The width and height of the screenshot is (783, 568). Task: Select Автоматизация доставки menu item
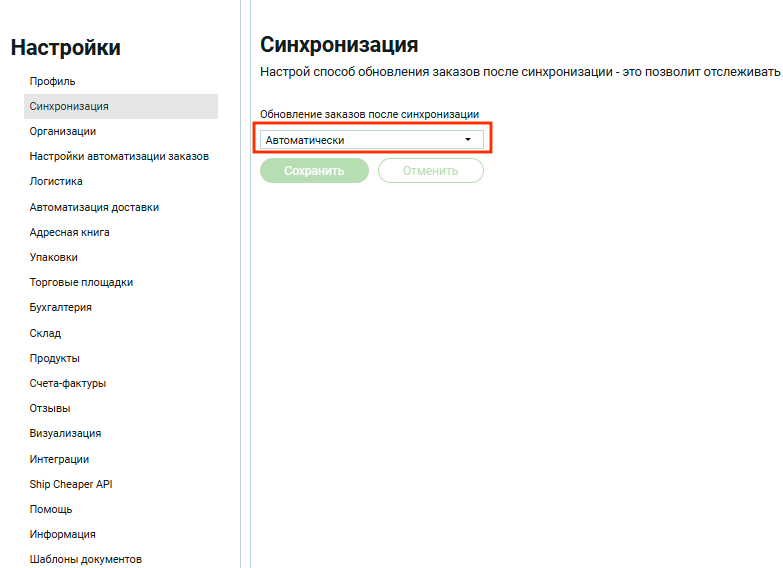(x=94, y=207)
